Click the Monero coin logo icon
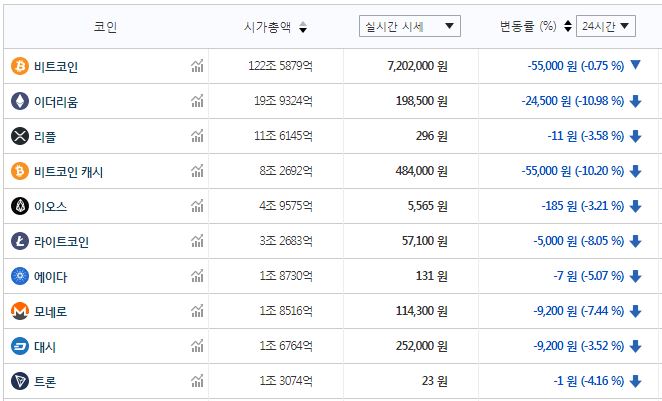The width and height of the screenshot is (662, 401). coord(19,311)
